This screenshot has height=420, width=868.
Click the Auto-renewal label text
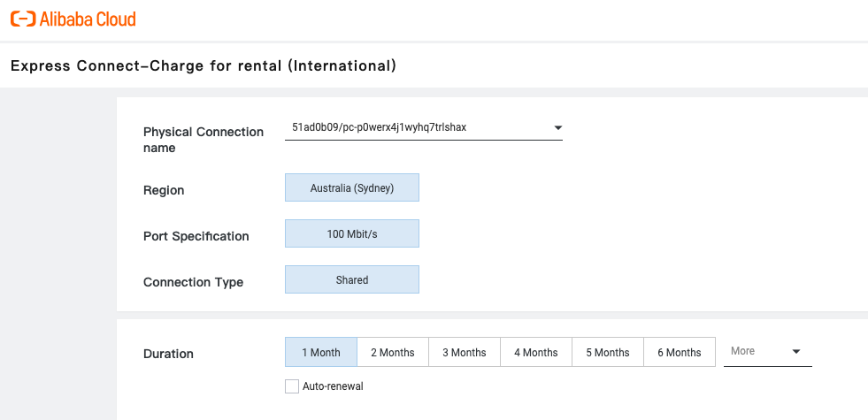(x=333, y=386)
